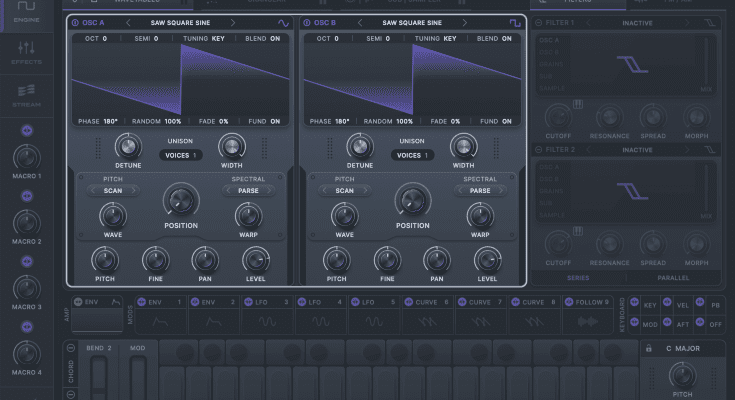The height and width of the screenshot is (400, 735).
Task: Click the Filter 1 filter shape icon
Action: point(710,22)
